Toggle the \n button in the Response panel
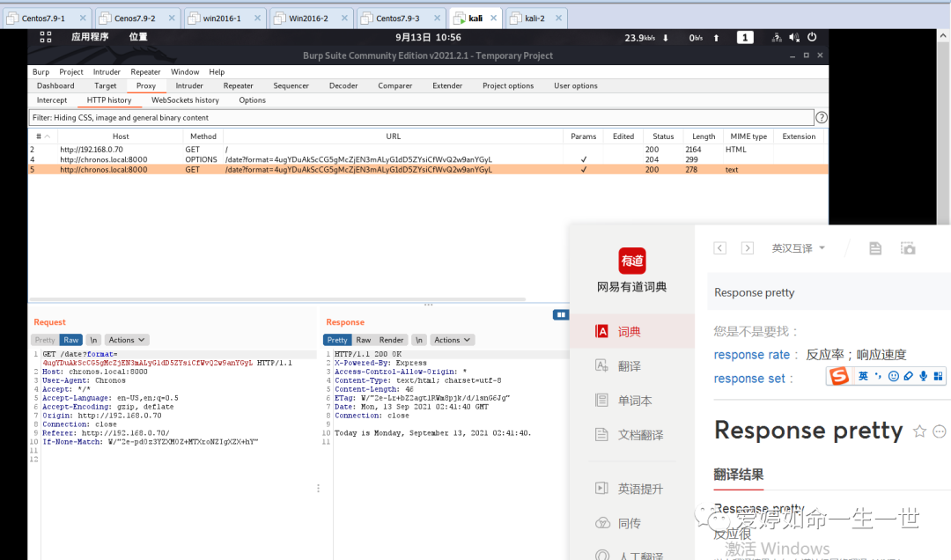Viewport: 951px width, 560px height. click(419, 340)
